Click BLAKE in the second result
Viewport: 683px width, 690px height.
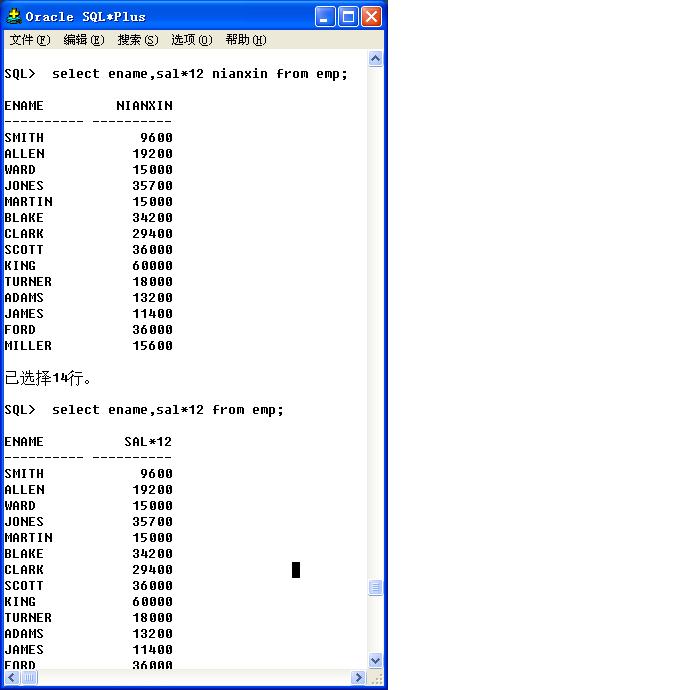(24, 554)
